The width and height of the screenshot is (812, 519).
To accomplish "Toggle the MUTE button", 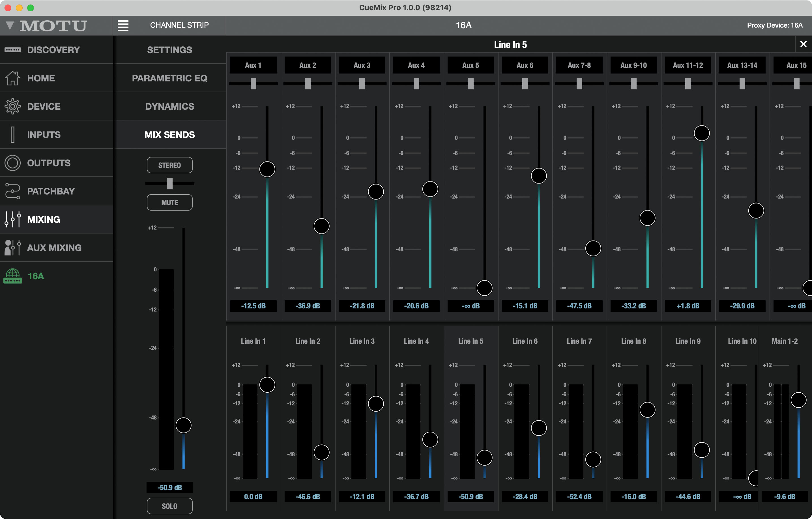I will tap(170, 203).
